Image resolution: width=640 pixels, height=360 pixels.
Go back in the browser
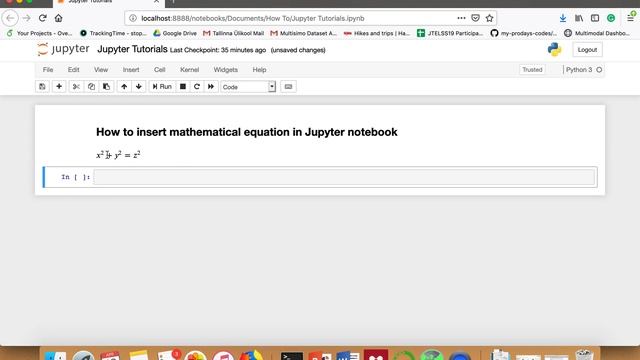[x=10, y=18]
